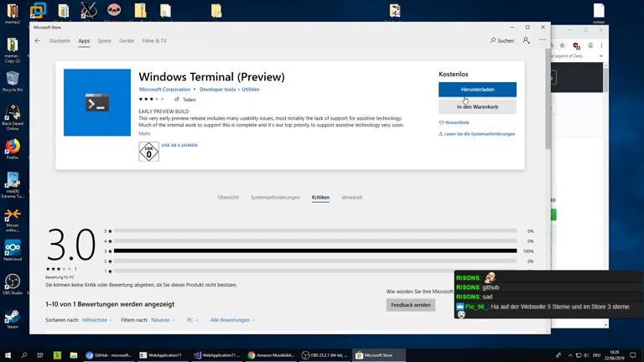Click the Feedback senden button

click(411, 305)
